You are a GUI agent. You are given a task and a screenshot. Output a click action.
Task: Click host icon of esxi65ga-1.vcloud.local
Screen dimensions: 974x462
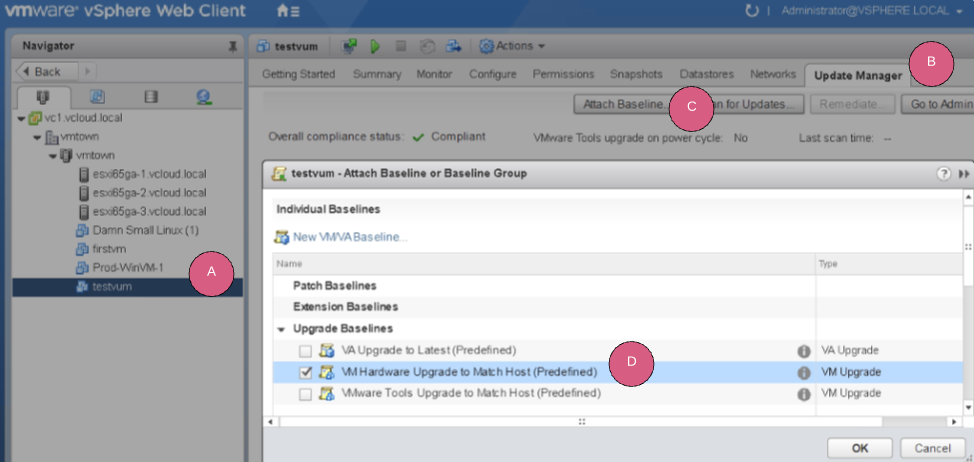[x=84, y=174]
